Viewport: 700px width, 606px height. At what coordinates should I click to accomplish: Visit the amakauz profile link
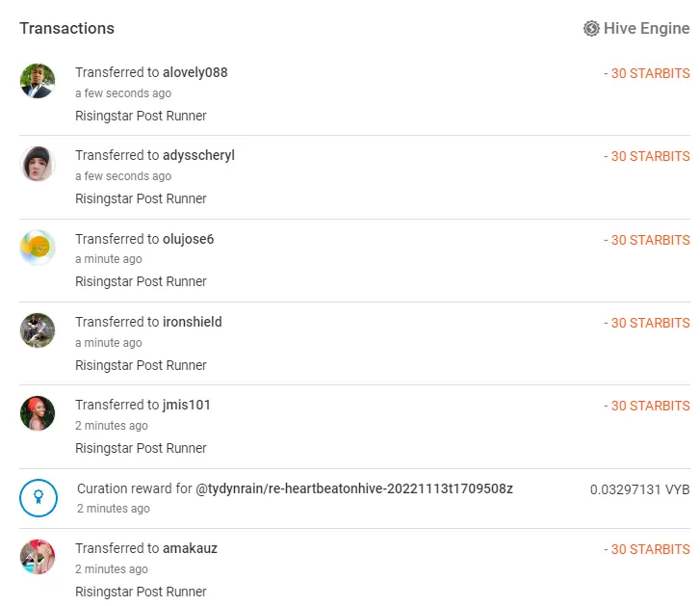tap(191, 548)
